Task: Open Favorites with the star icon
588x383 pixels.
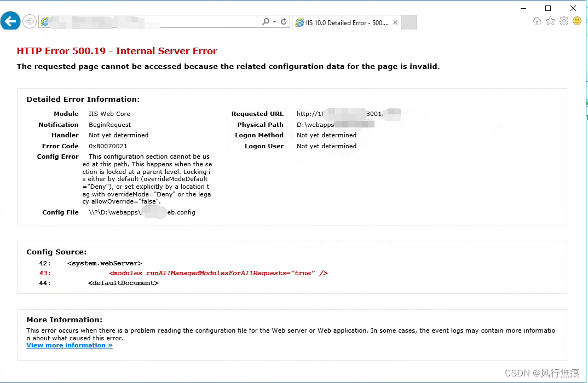Action: pyautogui.click(x=550, y=21)
